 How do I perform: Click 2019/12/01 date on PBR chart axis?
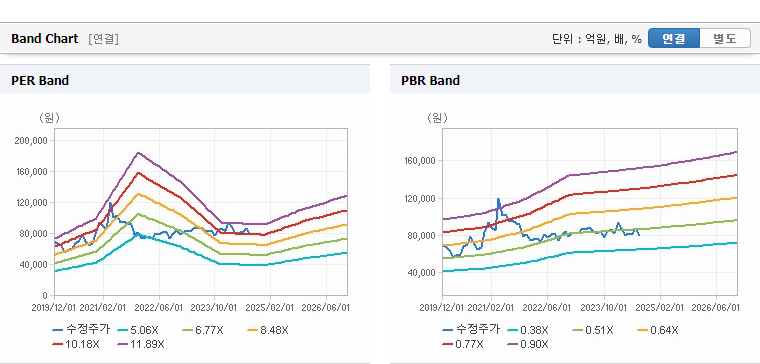pos(442,308)
